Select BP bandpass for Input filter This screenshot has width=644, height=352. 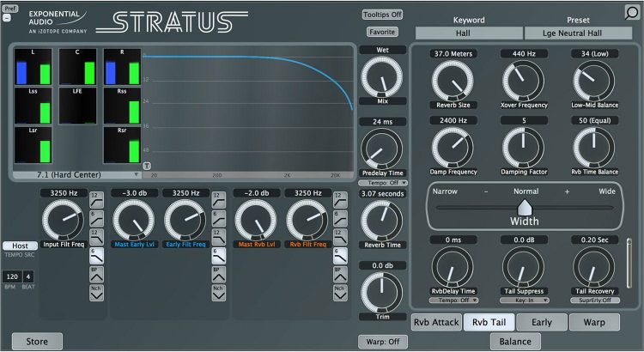click(x=96, y=275)
